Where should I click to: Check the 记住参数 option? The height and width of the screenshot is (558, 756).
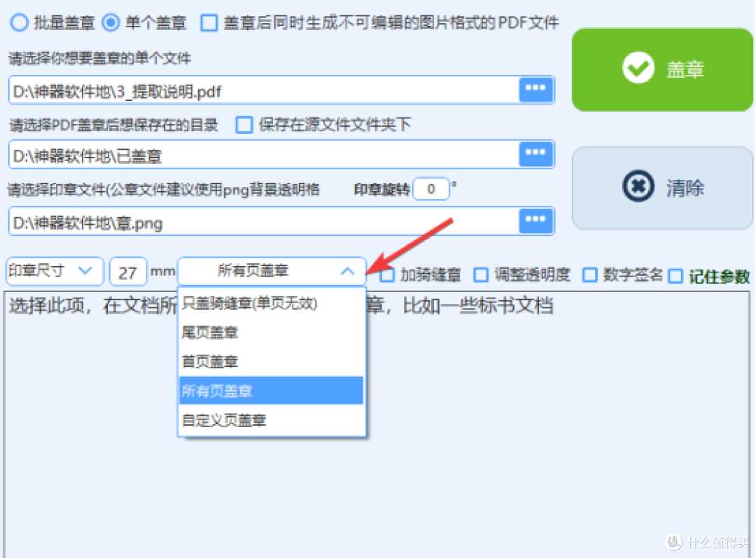pos(675,277)
